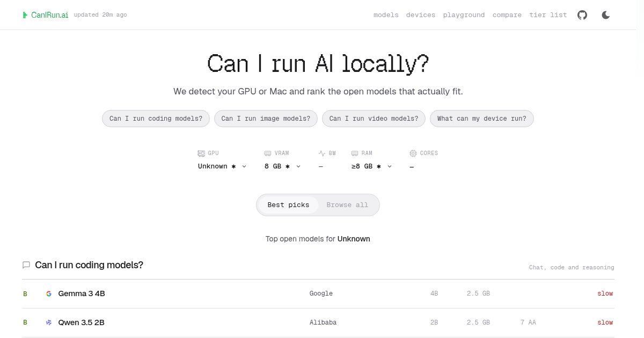The height and width of the screenshot is (338, 644).
Task: Open 'Can I run coding models?' section heading
Action: click(89, 265)
